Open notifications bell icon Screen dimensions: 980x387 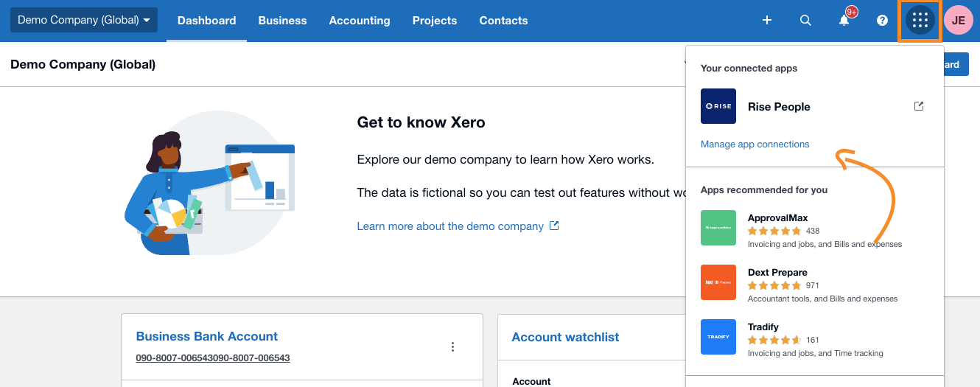pos(844,21)
